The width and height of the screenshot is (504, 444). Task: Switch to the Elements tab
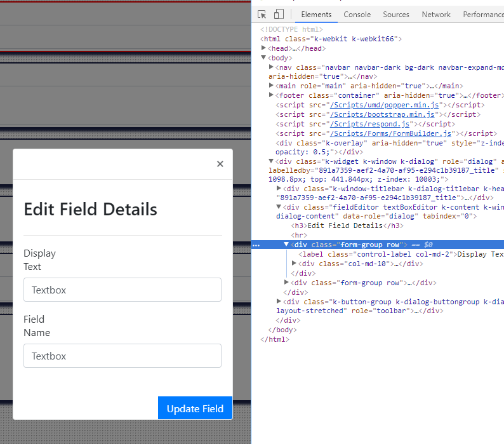pyautogui.click(x=316, y=15)
